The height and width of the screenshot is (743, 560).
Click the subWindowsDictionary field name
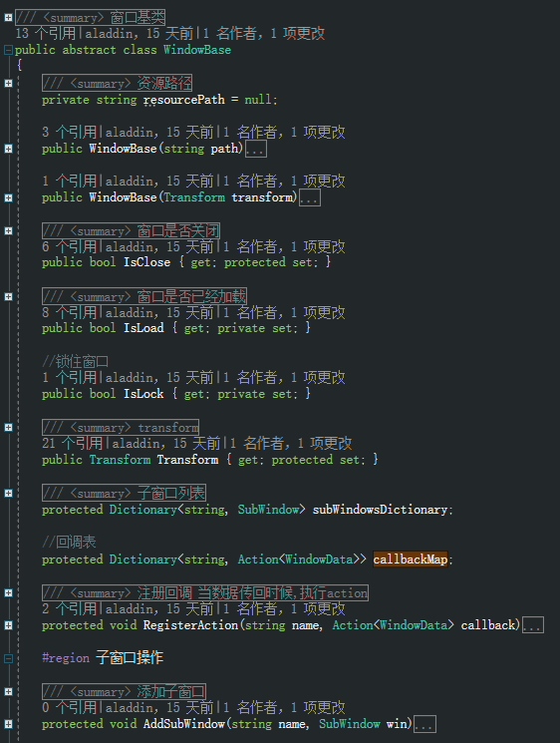pos(380,510)
